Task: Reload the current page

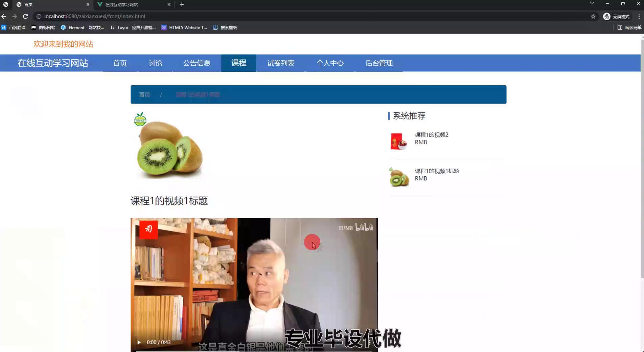Action: 25,16
